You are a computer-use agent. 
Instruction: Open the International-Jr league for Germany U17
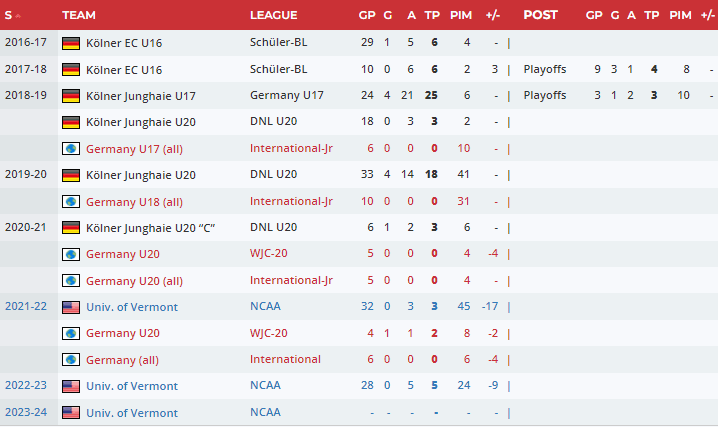[291, 149]
